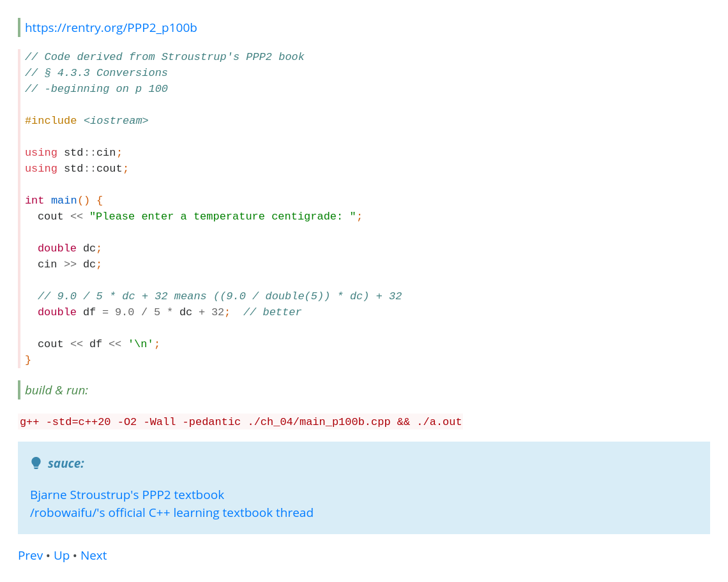Go to the Prev page
The image size is (728, 582).
(x=30, y=556)
